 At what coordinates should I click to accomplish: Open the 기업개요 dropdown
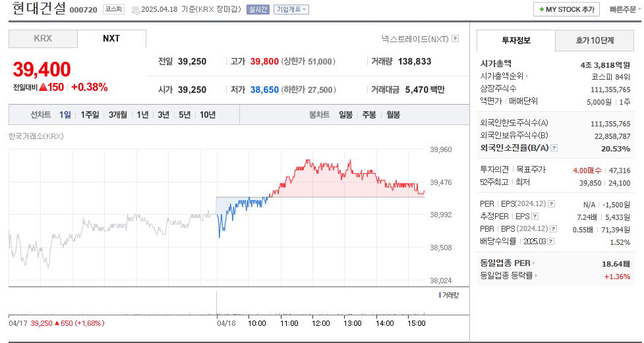coord(291,9)
